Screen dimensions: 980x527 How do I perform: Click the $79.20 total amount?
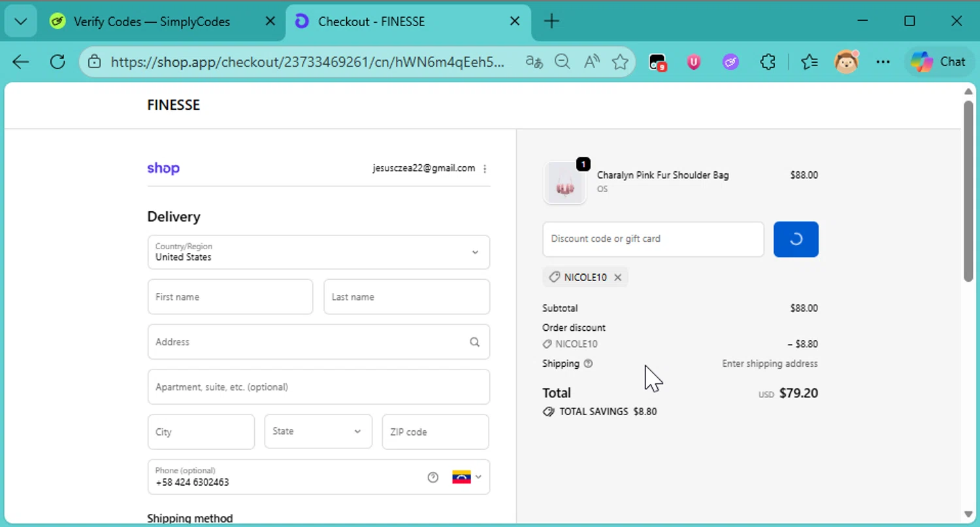click(x=798, y=393)
